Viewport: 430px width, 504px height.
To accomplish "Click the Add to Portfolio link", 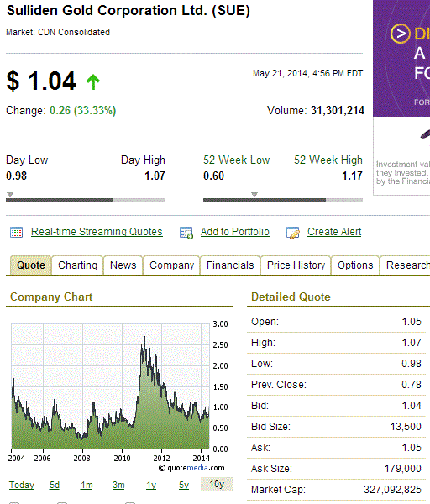I will pyautogui.click(x=235, y=232).
